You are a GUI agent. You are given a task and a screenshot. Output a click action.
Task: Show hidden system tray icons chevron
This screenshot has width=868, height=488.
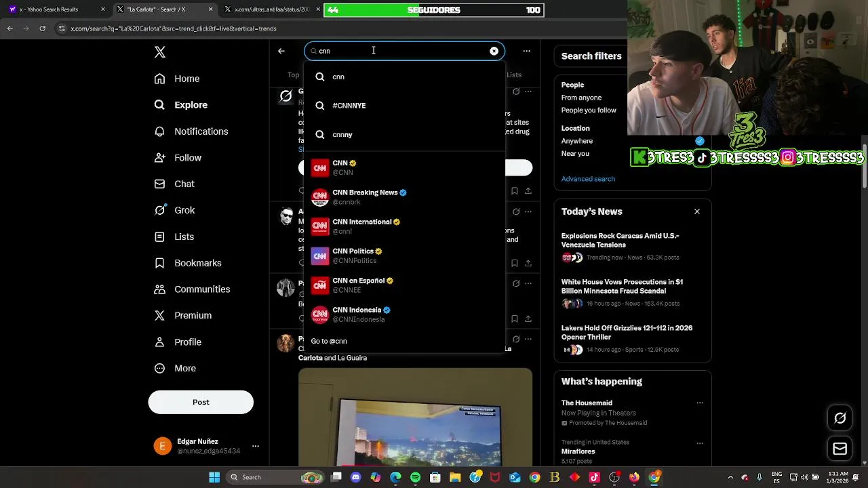pyautogui.click(x=730, y=477)
